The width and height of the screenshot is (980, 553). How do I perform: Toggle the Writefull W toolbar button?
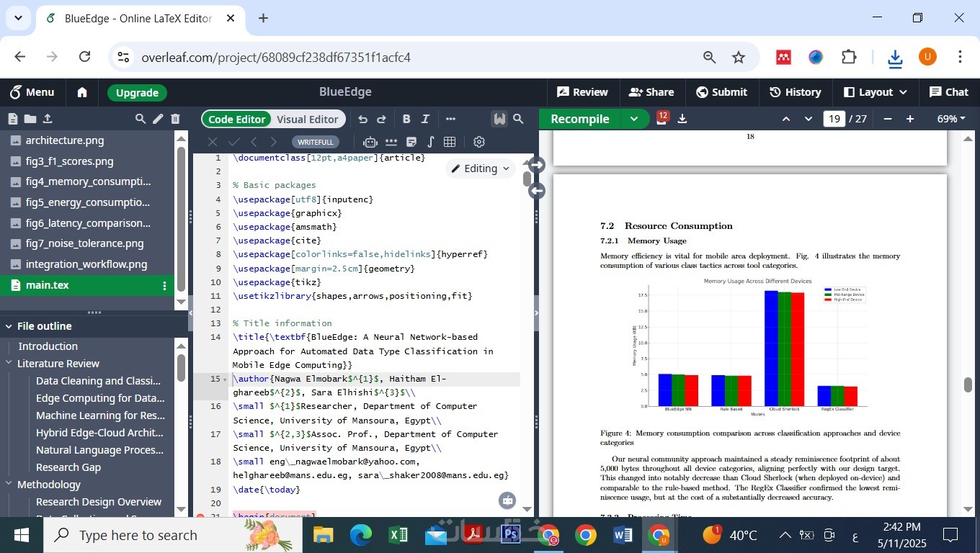[x=499, y=119]
